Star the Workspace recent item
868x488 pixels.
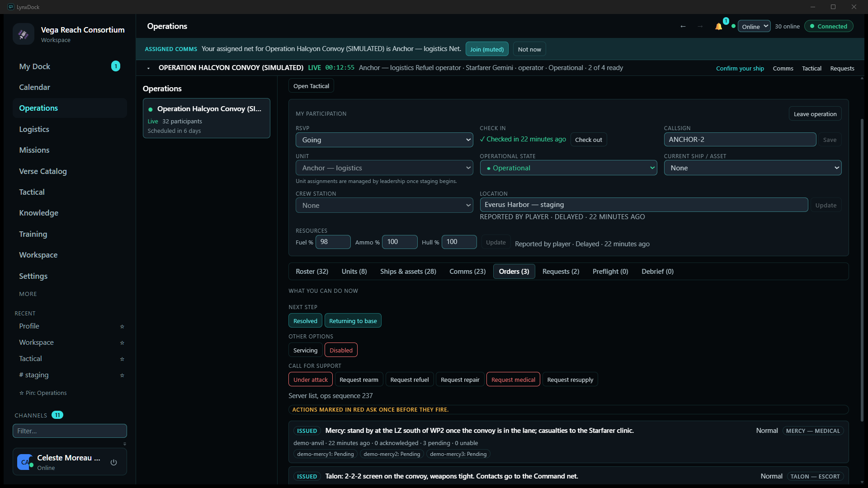[122, 343]
